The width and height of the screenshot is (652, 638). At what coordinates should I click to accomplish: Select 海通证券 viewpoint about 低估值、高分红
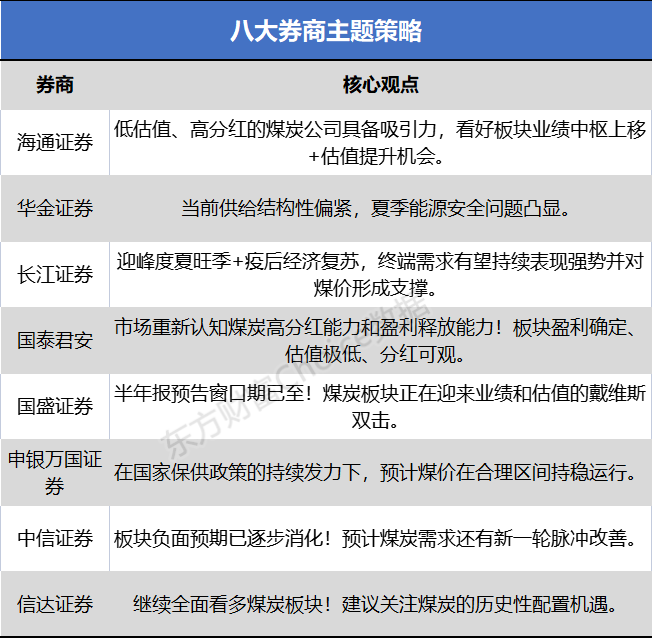coord(380,143)
